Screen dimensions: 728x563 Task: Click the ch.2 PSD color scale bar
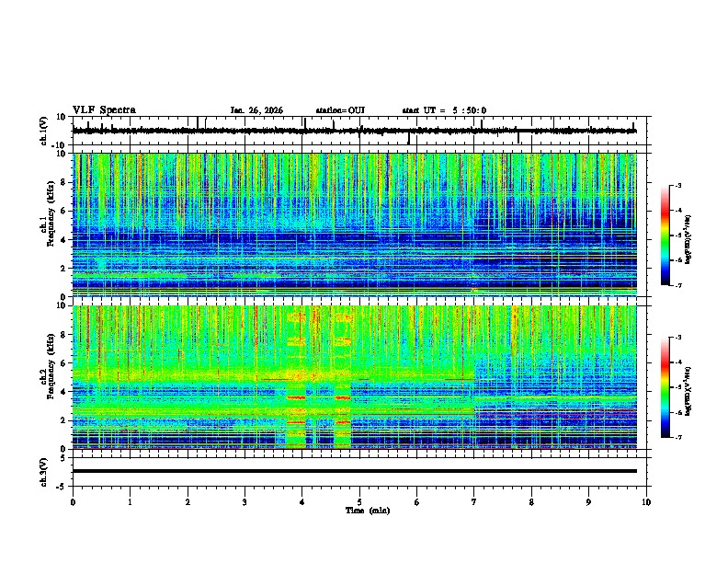point(665,387)
